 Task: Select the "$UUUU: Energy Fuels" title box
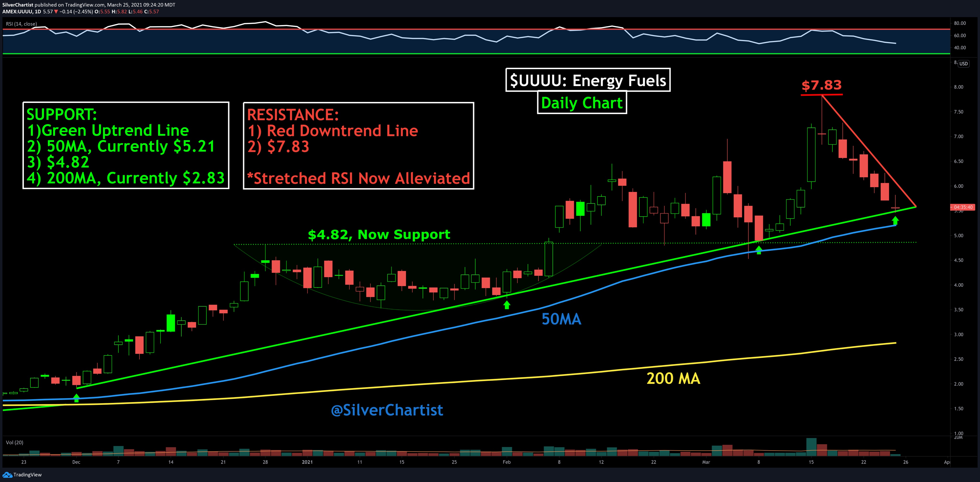(x=588, y=80)
